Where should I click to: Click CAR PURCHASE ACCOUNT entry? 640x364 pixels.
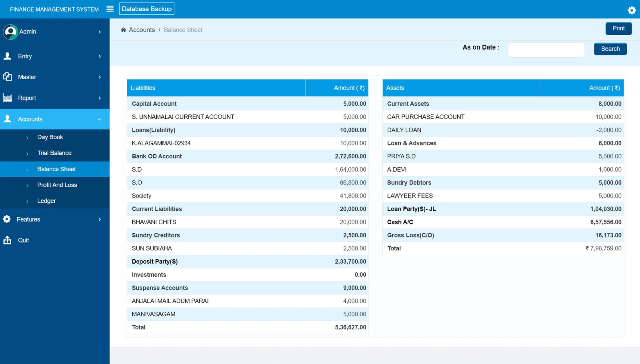[x=426, y=117]
